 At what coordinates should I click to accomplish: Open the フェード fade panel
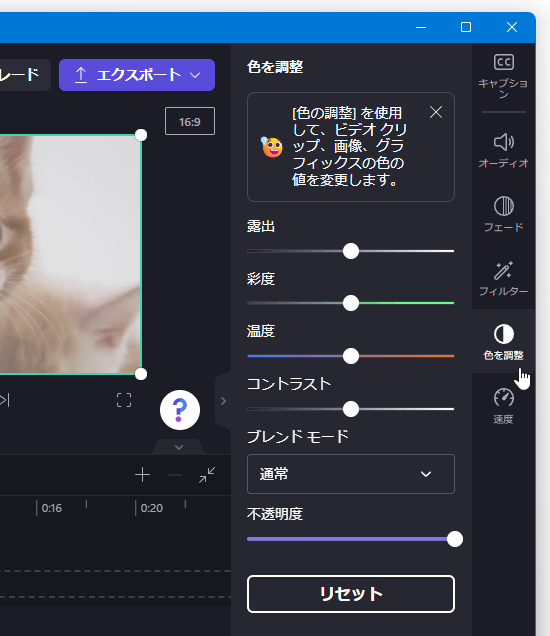(x=503, y=214)
